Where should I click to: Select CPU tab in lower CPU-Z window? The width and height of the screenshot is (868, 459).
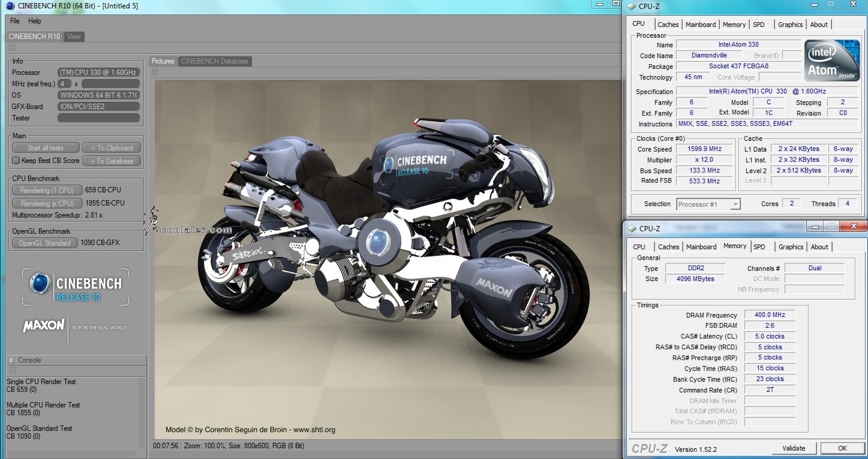click(639, 247)
